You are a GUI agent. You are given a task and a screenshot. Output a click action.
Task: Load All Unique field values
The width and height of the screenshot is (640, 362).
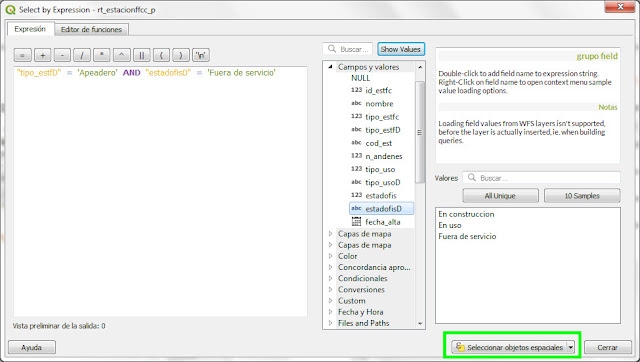[x=500, y=195]
